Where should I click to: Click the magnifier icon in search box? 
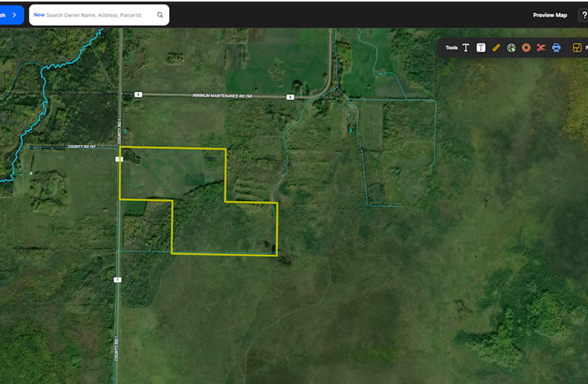point(160,15)
